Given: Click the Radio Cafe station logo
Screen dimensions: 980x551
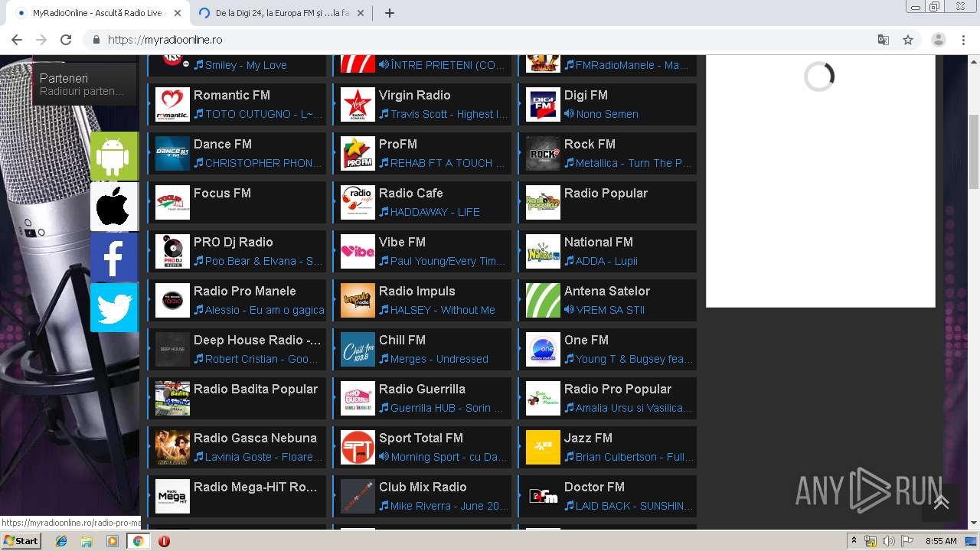Looking at the screenshot, I should [358, 203].
